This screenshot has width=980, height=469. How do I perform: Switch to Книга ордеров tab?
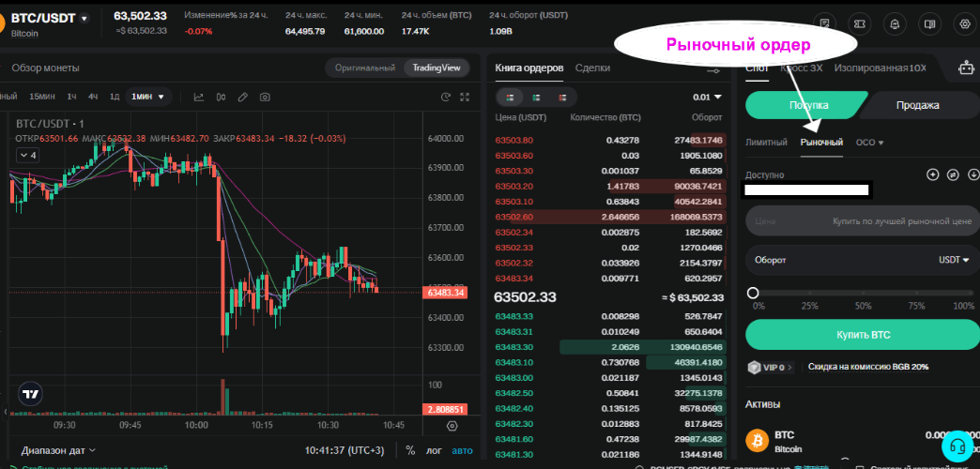point(529,68)
